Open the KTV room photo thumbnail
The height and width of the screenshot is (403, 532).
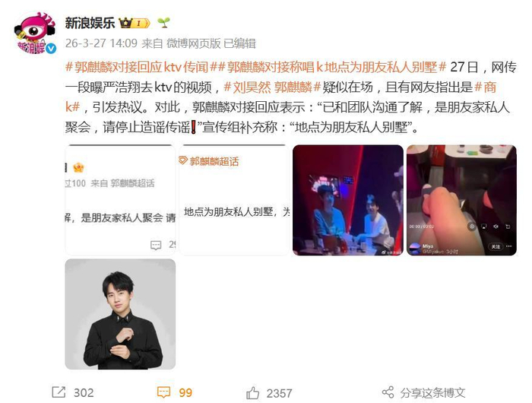(x=348, y=200)
